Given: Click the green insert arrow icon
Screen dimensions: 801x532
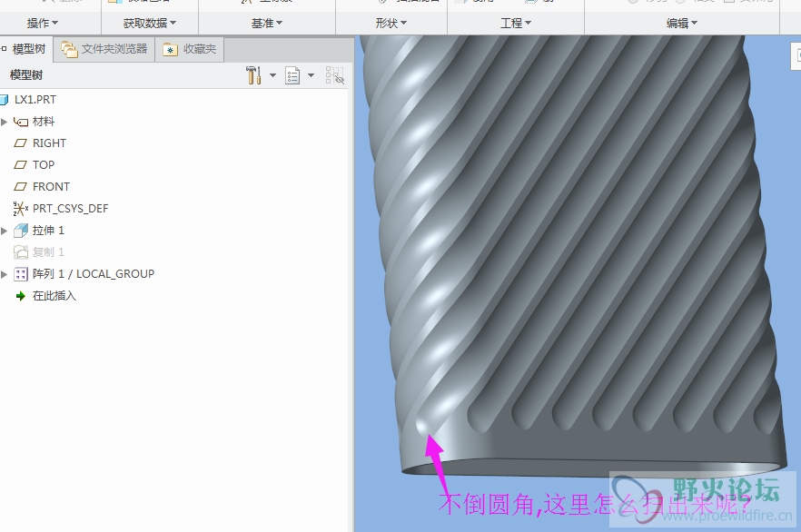Looking at the screenshot, I should coord(20,296).
